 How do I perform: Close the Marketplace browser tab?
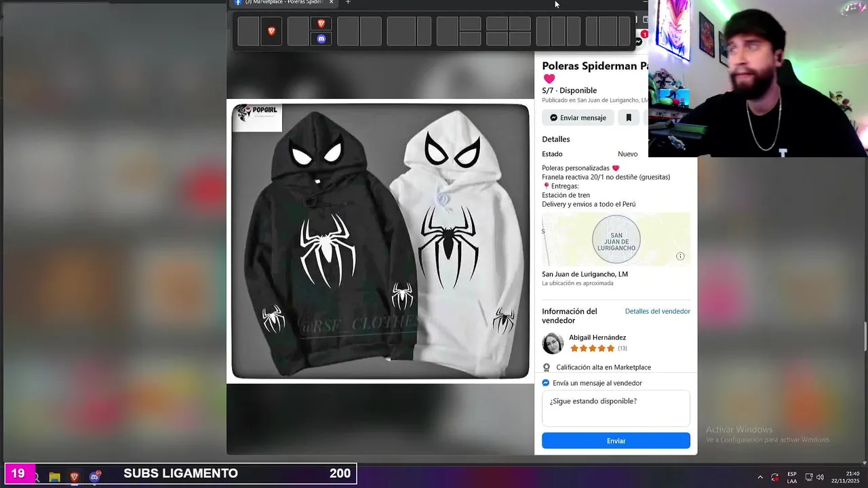[x=331, y=2]
